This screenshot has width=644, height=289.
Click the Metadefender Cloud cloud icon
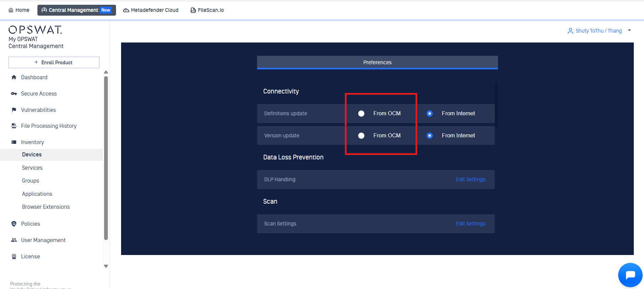126,10
